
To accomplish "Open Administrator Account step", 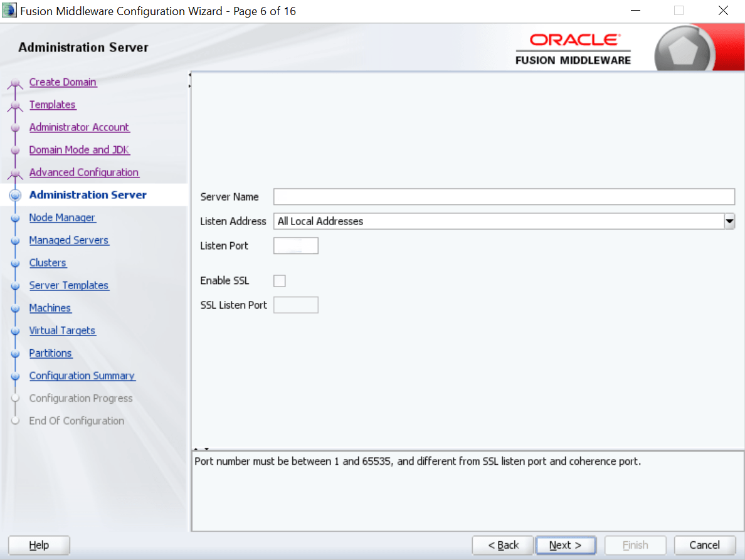I will (80, 127).
